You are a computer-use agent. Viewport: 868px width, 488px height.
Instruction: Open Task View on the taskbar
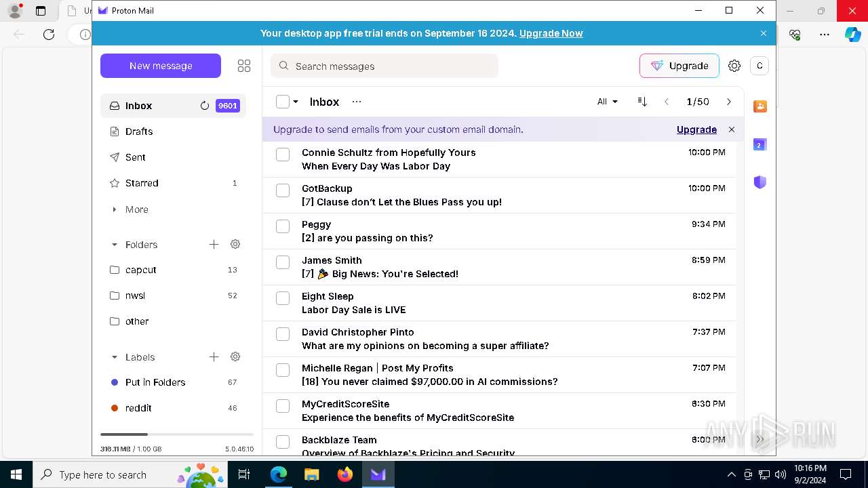click(244, 474)
